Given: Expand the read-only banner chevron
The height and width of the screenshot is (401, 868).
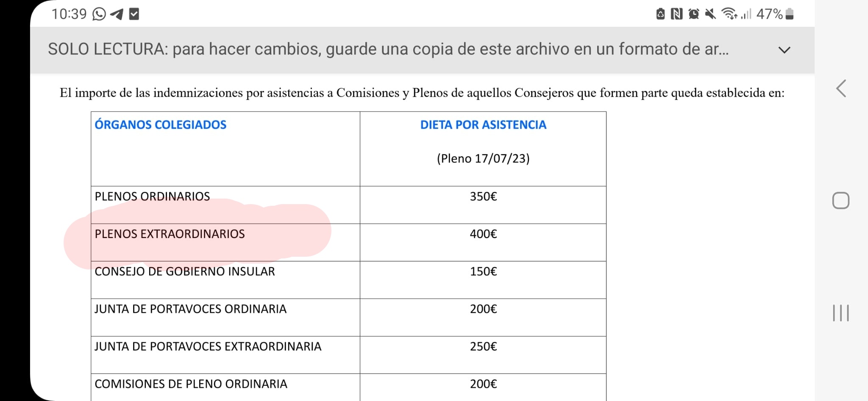Looking at the screenshot, I should coord(785,50).
